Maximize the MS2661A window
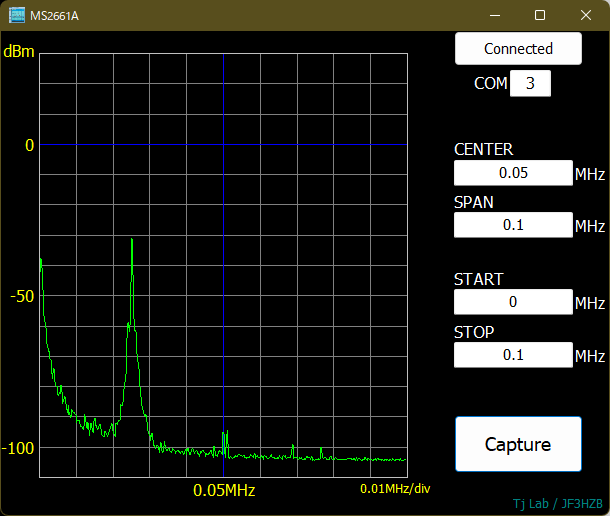This screenshot has height=516, width=610. [540, 15]
